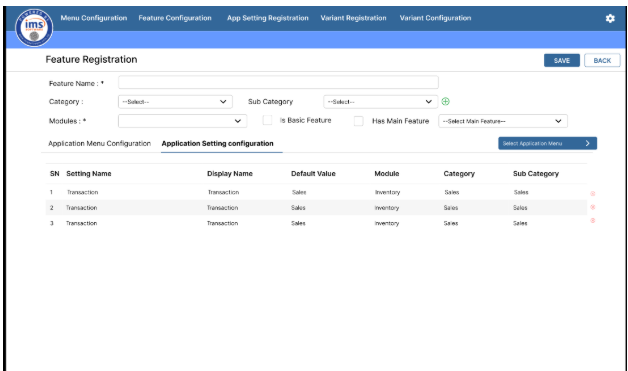Open the Modules dropdown
Screen dimensions: 628x371
[182, 121]
